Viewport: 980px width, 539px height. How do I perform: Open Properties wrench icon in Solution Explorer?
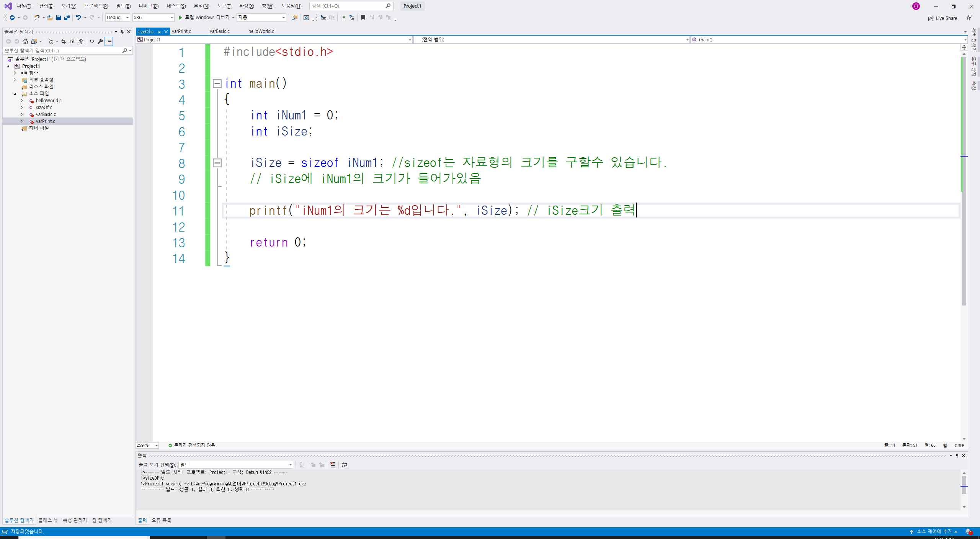pyautogui.click(x=100, y=41)
